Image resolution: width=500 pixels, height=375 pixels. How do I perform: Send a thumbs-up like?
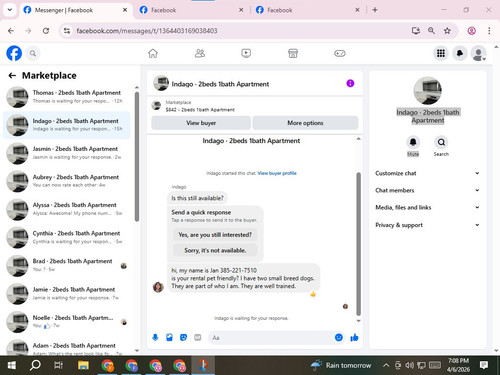pos(354,337)
